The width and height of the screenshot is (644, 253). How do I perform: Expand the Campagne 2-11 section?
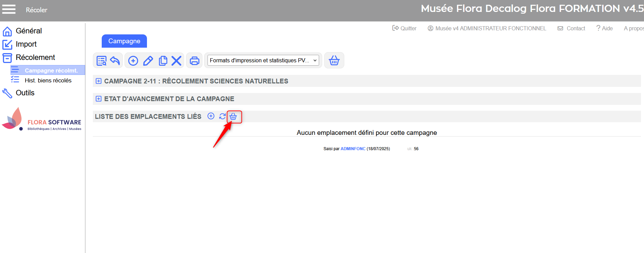coord(99,81)
